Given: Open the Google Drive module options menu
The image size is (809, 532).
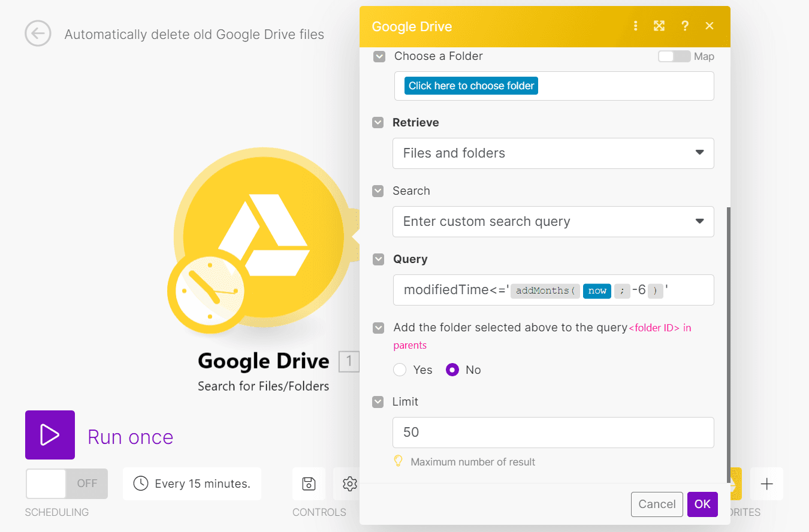Looking at the screenshot, I should coord(635,26).
